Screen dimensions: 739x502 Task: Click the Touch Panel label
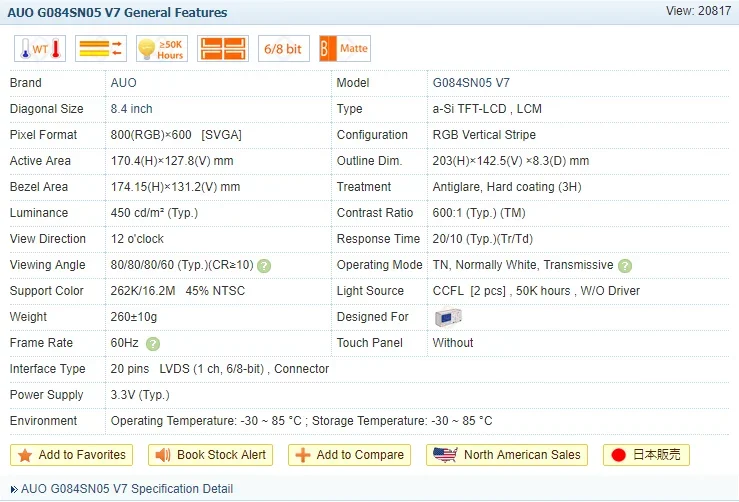point(370,343)
